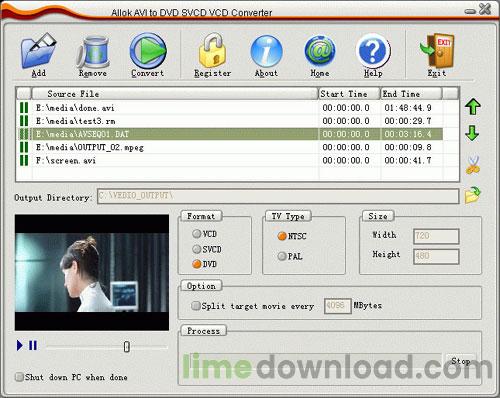
Task: Click the Height input field
Action: pyautogui.click(x=436, y=256)
